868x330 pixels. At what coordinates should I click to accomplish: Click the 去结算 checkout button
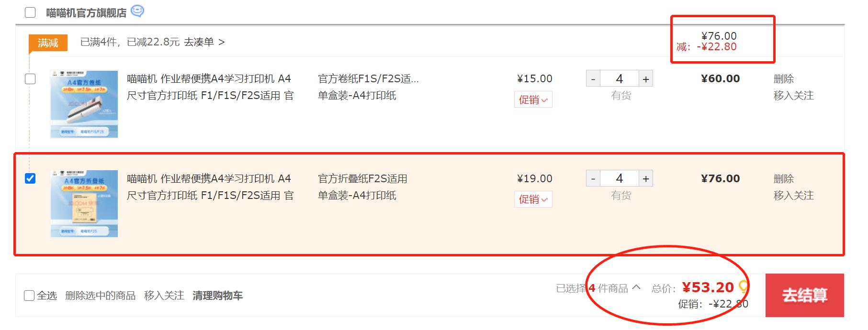[805, 296]
